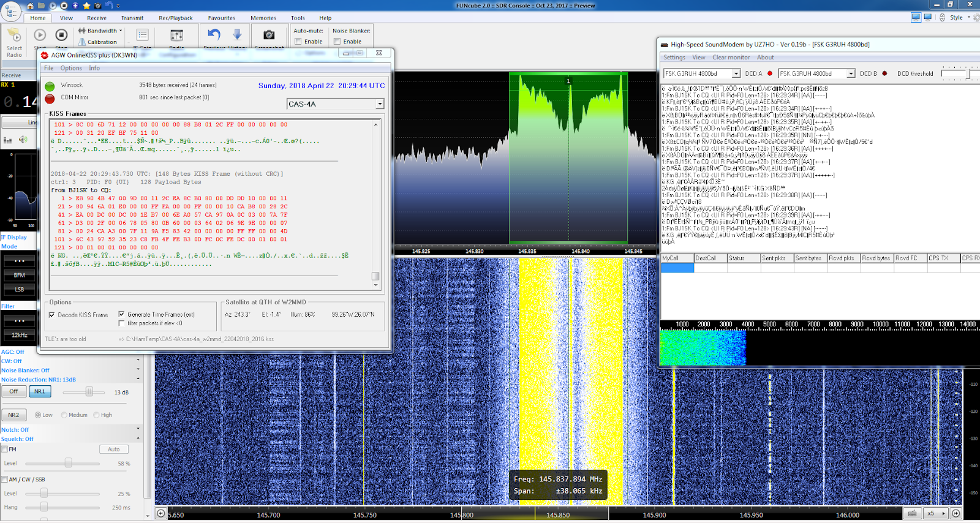Click the Previous frequency blue arrow
The image size is (980, 523).
click(x=214, y=35)
